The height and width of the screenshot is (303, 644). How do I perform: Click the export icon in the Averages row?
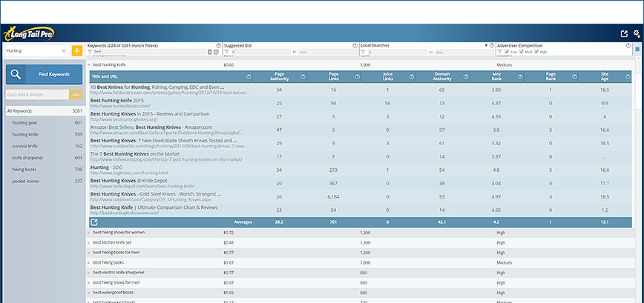click(94, 222)
